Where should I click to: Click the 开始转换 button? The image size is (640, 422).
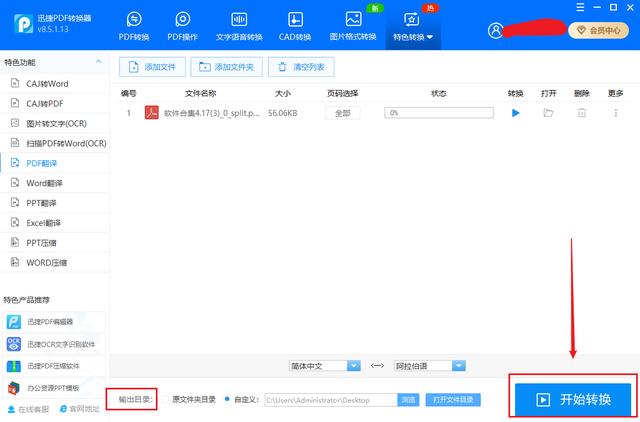(x=571, y=399)
